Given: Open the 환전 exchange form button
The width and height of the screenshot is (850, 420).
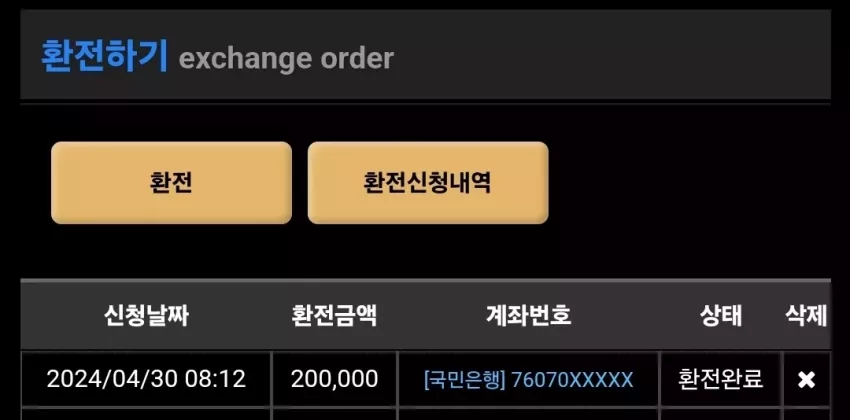Looking at the screenshot, I should pyautogui.click(x=171, y=183).
